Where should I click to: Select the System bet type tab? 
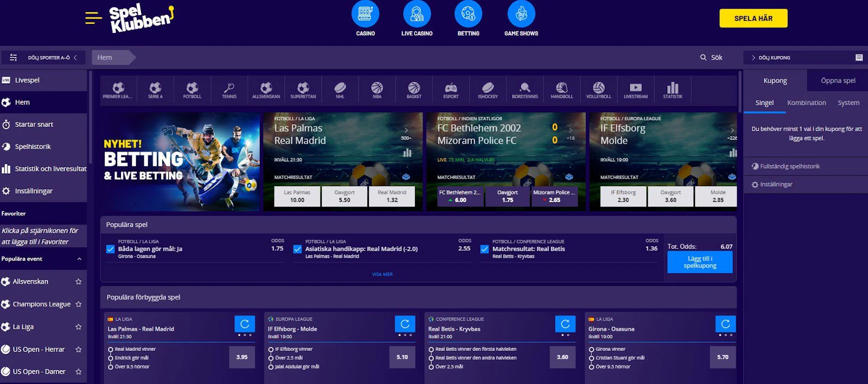pyautogui.click(x=848, y=103)
